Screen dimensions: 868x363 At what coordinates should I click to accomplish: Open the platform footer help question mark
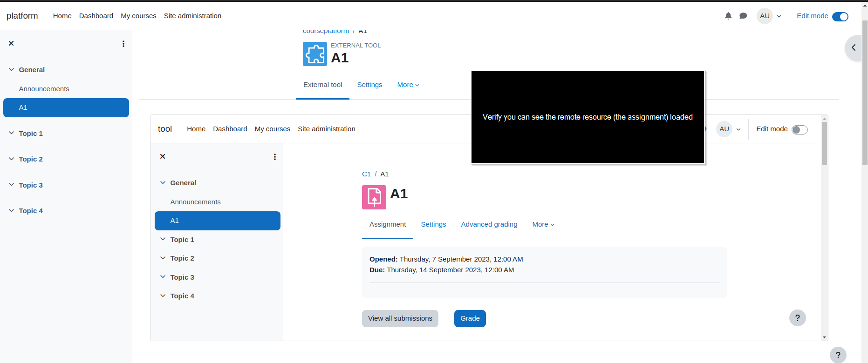[x=838, y=356]
